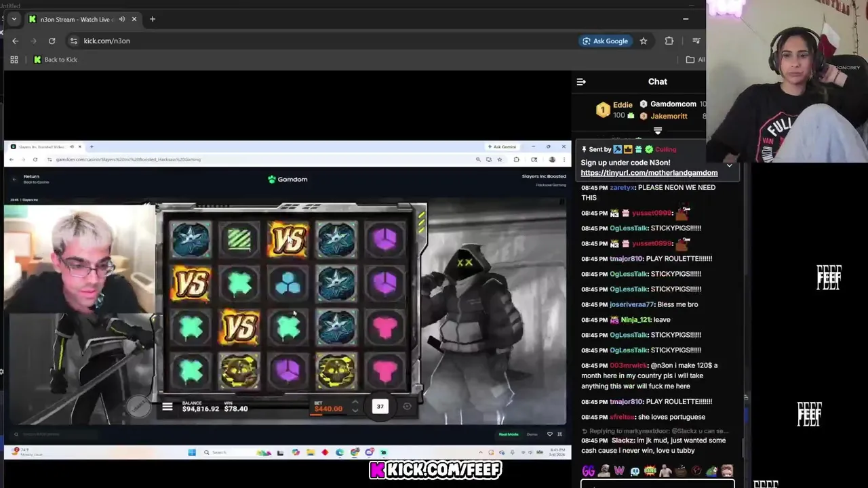Open the slot game hamburger menu

pos(167,407)
